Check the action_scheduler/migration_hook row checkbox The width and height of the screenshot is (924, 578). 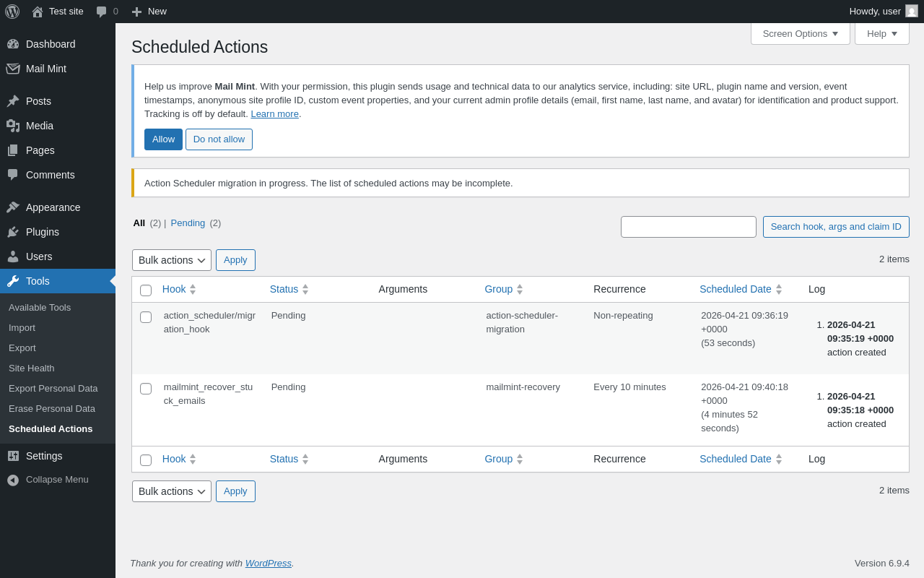tap(146, 317)
